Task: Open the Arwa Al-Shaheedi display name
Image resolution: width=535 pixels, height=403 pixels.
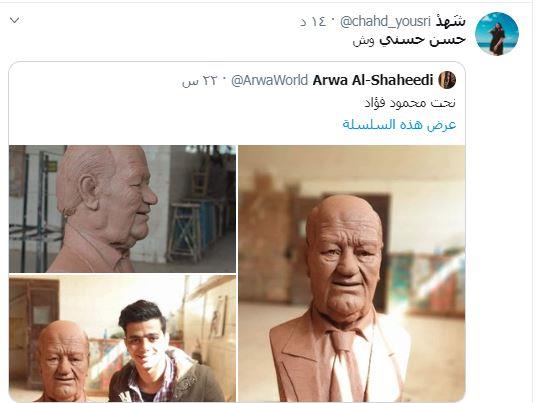Action: pyautogui.click(x=373, y=80)
